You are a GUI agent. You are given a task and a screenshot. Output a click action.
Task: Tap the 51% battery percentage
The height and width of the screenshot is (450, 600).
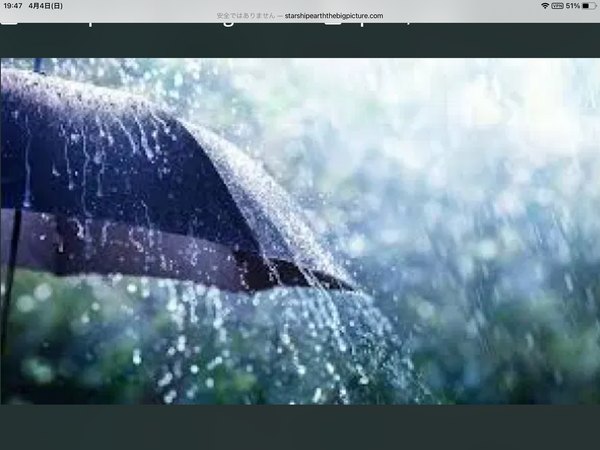[572, 6]
